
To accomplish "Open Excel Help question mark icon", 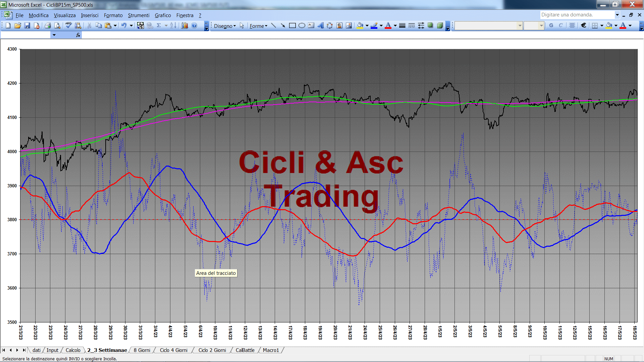I will point(194,25).
